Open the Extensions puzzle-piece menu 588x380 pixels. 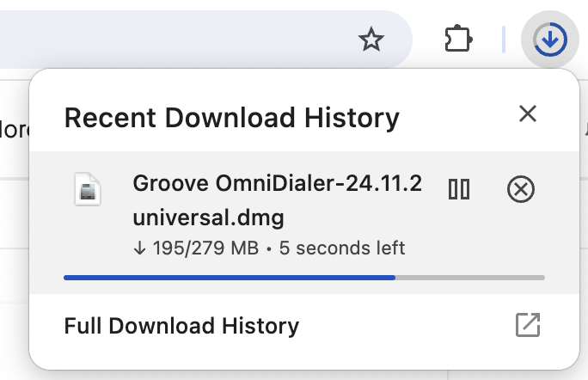point(458,39)
